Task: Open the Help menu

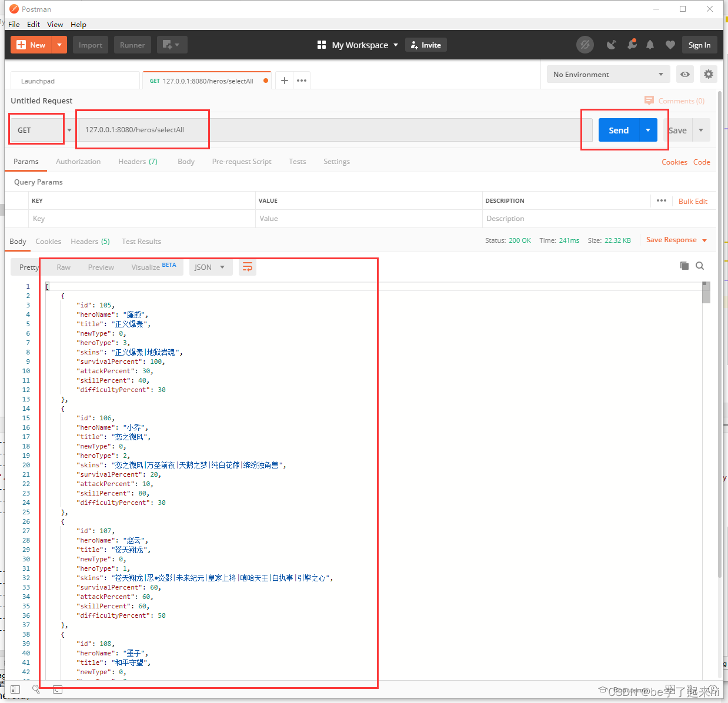Action: coord(78,24)
